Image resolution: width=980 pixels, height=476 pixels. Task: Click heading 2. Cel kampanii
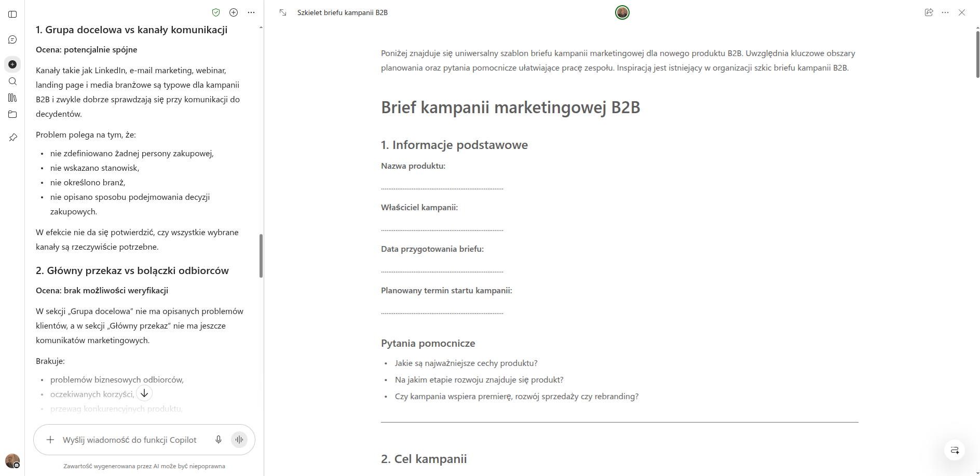click(x=424, y=459)
